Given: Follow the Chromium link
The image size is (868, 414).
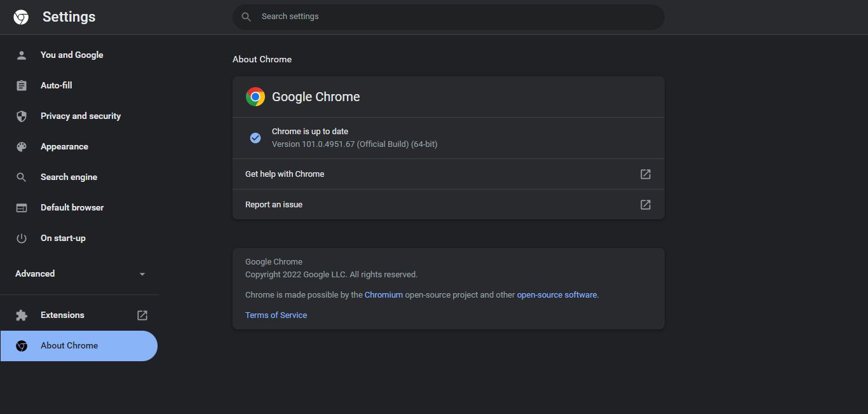Looking at the screenshot, I should click(384, 295).
